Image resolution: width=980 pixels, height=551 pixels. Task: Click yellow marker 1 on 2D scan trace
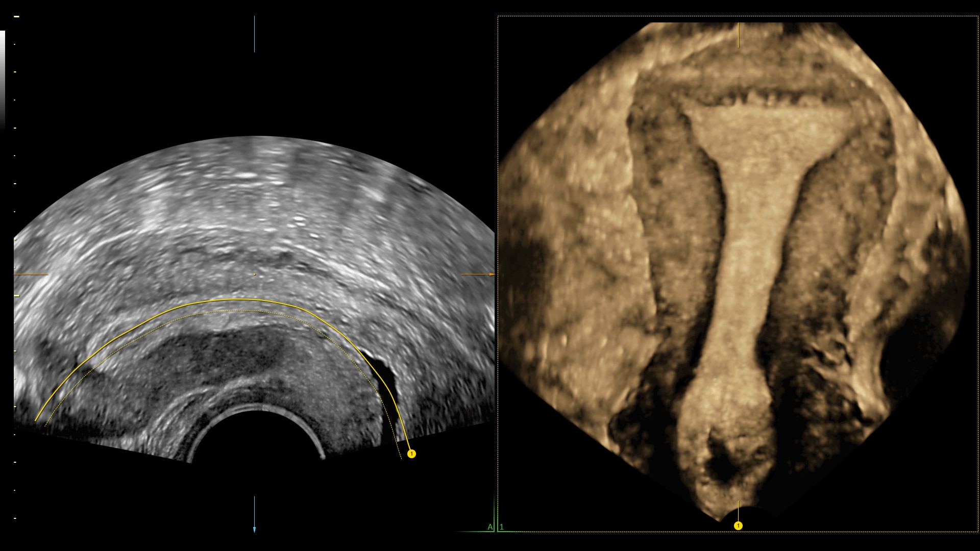[x=411, y=454]
